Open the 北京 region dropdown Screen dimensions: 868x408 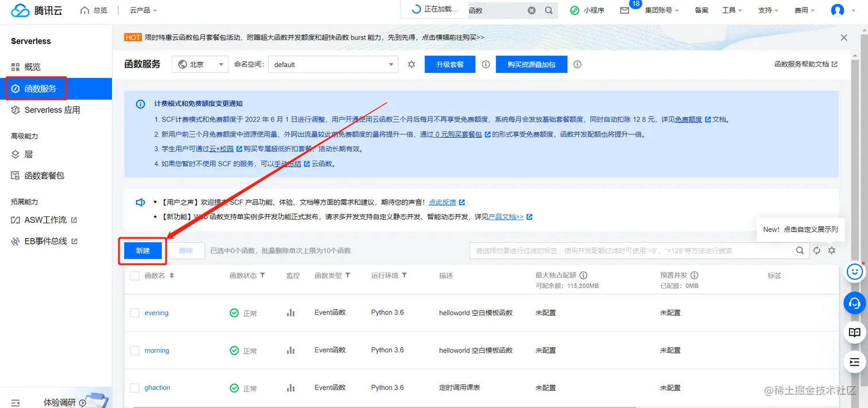[x=200, y=64]
